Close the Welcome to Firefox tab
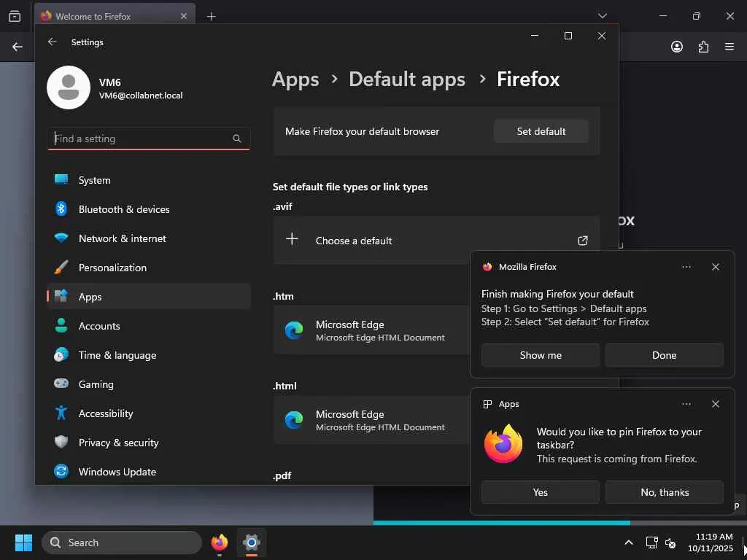The height and width of the screenshot is (560, 747). point(184,16)
